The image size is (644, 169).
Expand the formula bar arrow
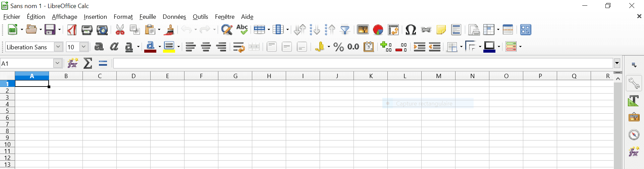coord(617,63)
